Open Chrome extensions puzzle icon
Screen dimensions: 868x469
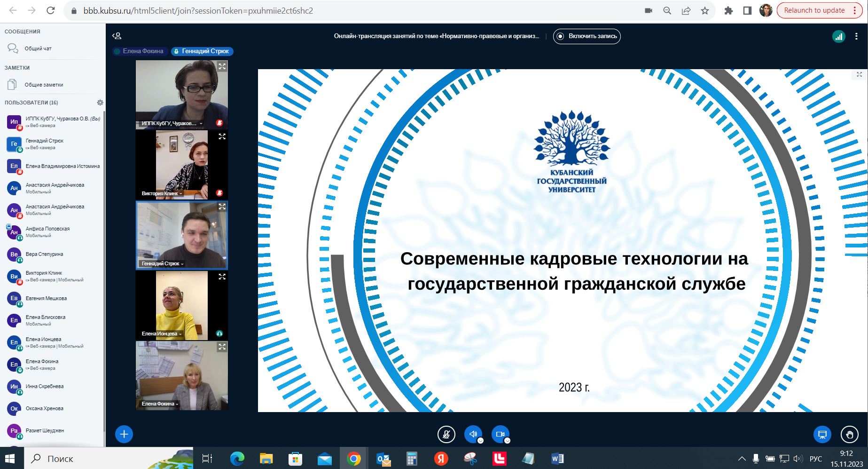pyautogui.click(x=728, y=10)
